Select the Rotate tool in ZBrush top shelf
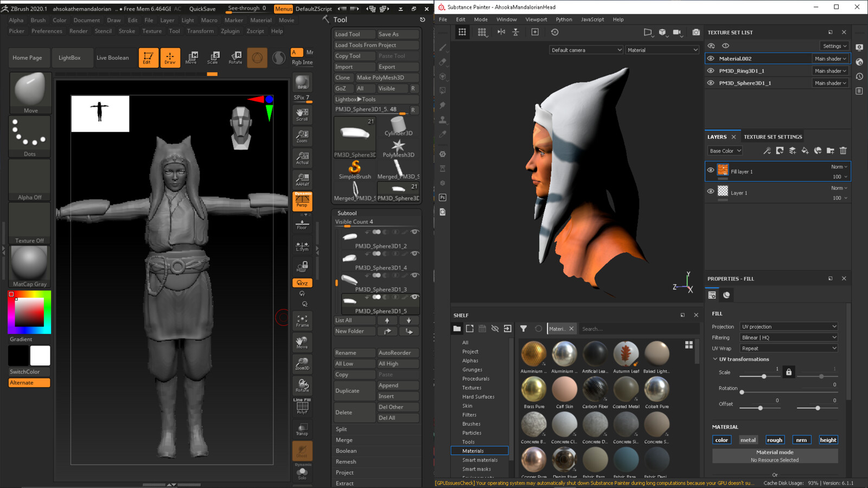Screen dimensions: 868x488 point(235,57)
